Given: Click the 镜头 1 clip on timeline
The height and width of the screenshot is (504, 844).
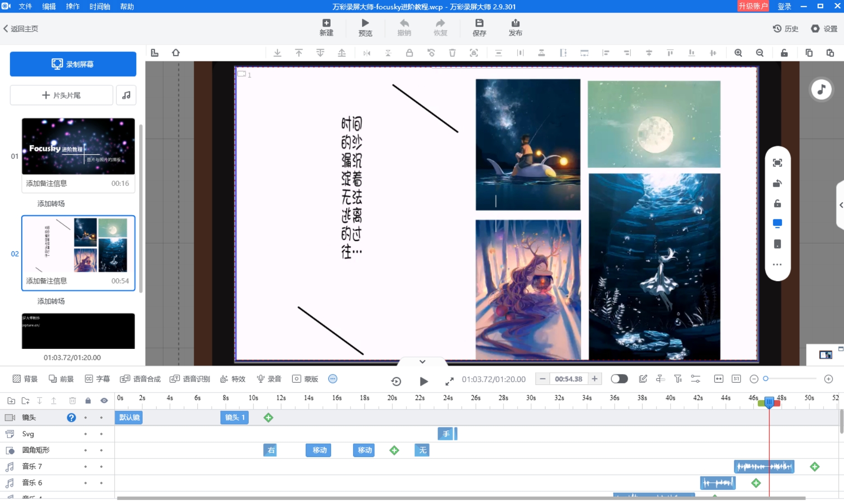Looking at the screenshot, I should pyautogui.click(x=234, y=418).
